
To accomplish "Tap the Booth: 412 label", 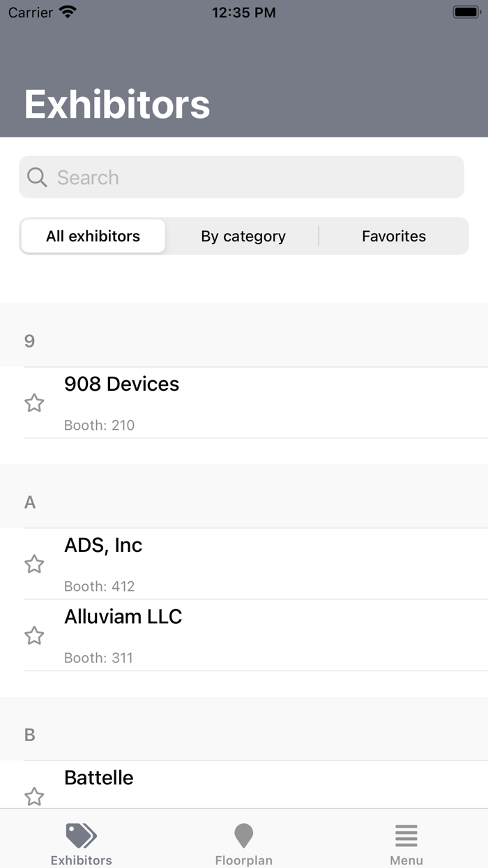I will coord(99,586).
